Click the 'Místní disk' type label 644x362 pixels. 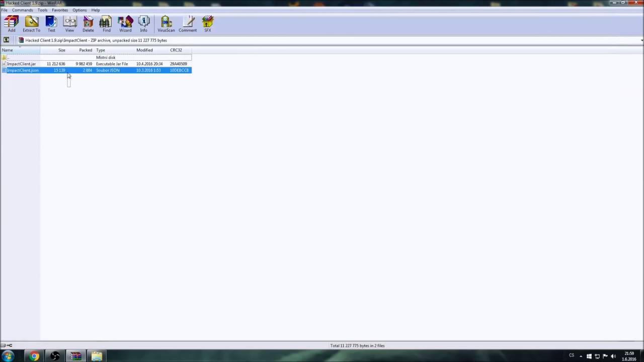(x=106, y=57)
